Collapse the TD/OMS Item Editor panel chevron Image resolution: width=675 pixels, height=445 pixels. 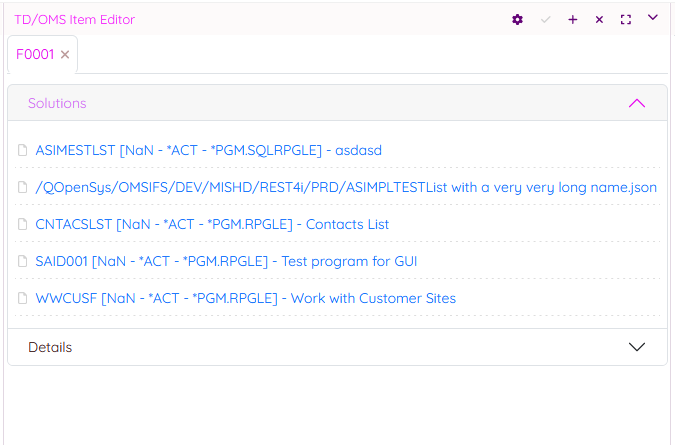(x=653, y=17)
